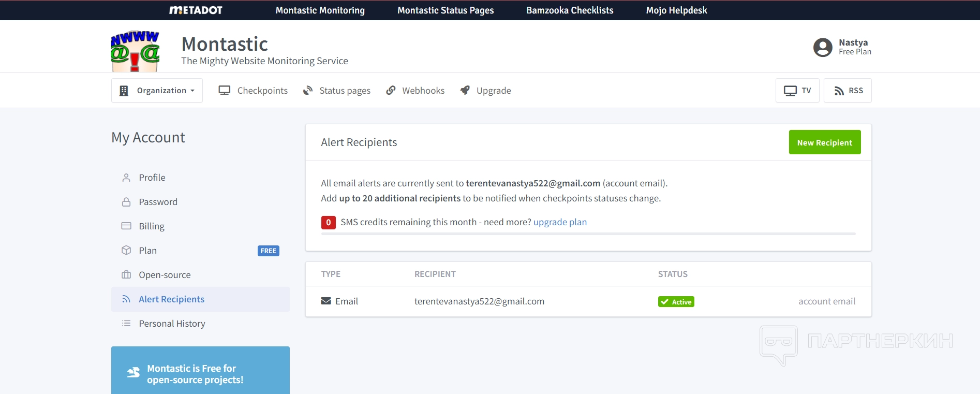
Task: Click the New Recipient button
Action: click(825, 142)
